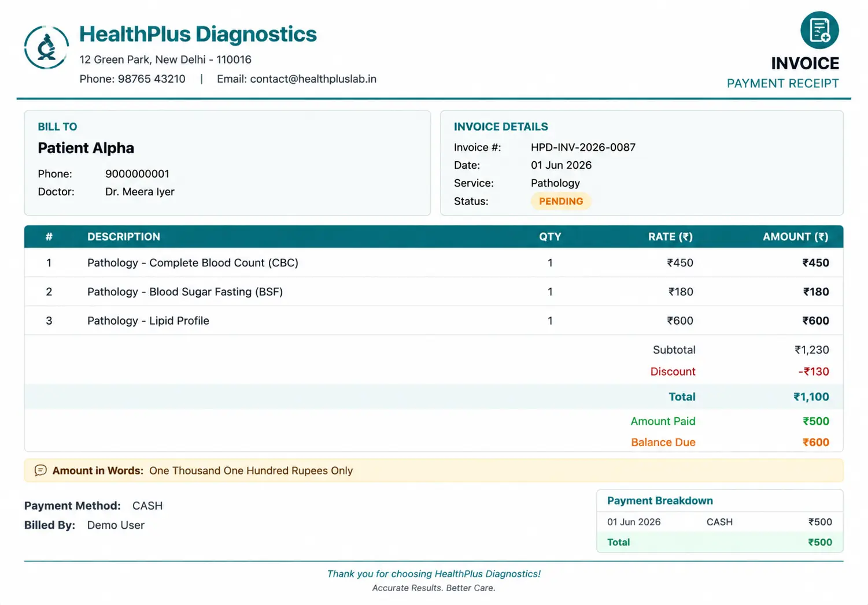Viewport: 868px width, 605px height.
Task: Click the Payment Method value CASH
Action: pyautogui.click(x=147, y=506)
